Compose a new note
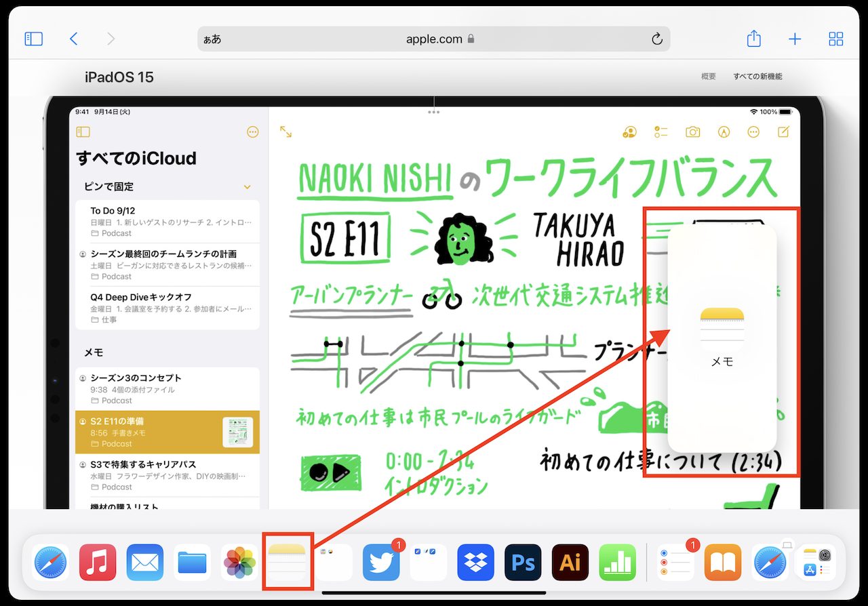Image resolution: width=868 pixels, height=606 pixels. pos(784,132)
